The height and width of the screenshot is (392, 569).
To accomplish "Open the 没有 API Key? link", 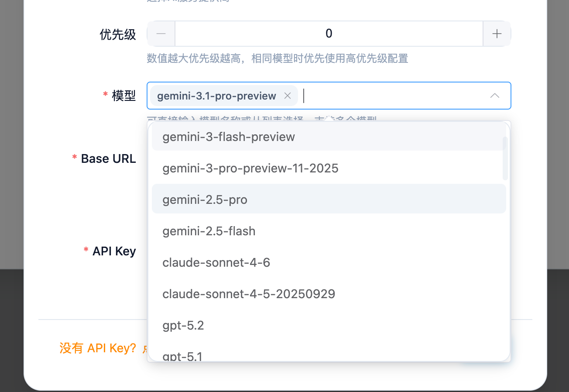I will [x=98, y=348].
